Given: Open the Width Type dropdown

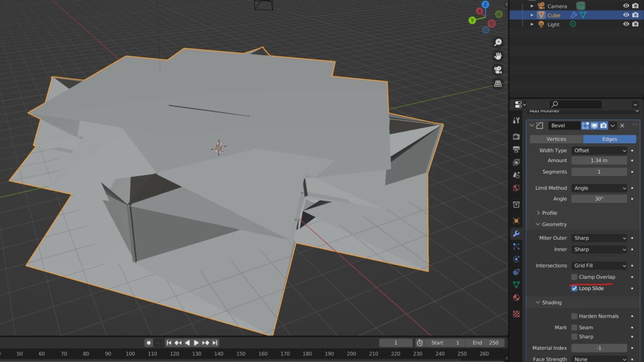Looking at the screenshot, I should coord(599,150).
